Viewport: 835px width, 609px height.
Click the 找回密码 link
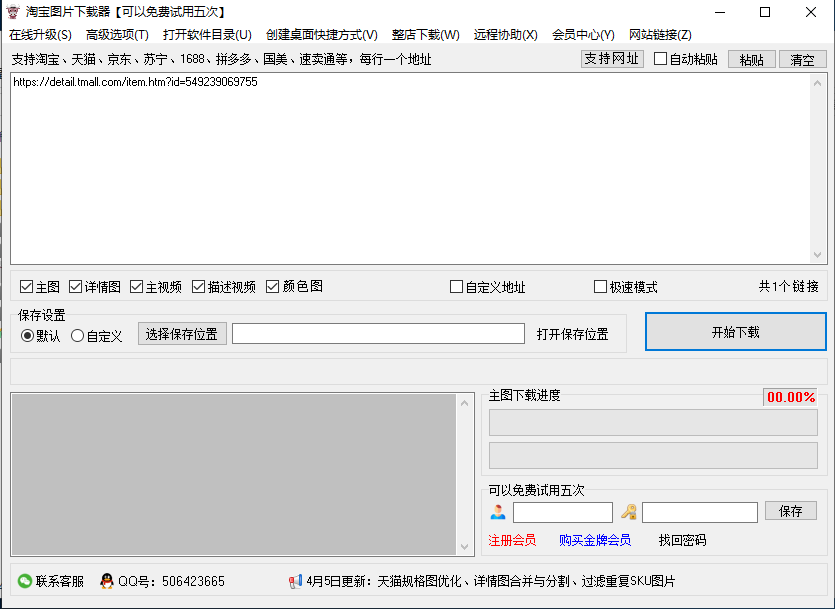click(x=682, y=540)
